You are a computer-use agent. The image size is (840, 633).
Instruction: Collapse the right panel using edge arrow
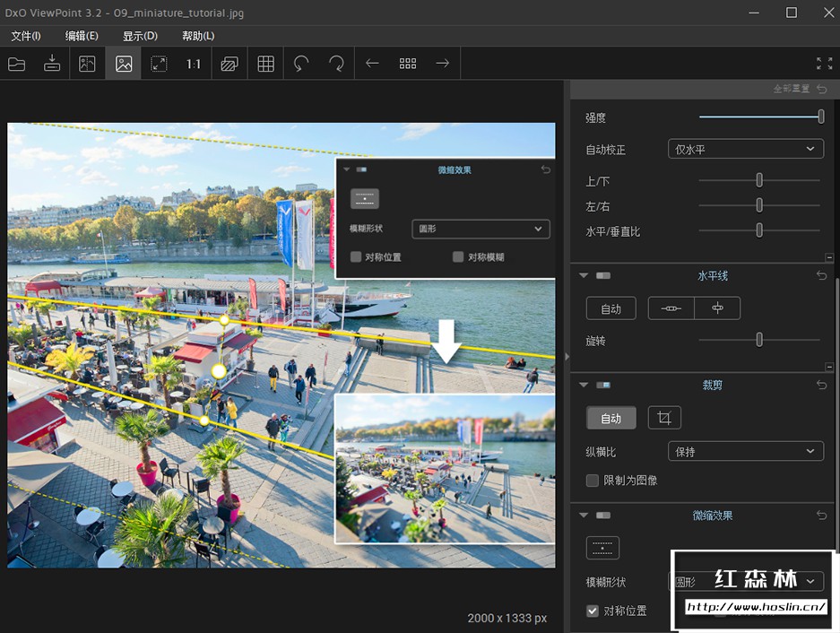click(x=567, y=355)
